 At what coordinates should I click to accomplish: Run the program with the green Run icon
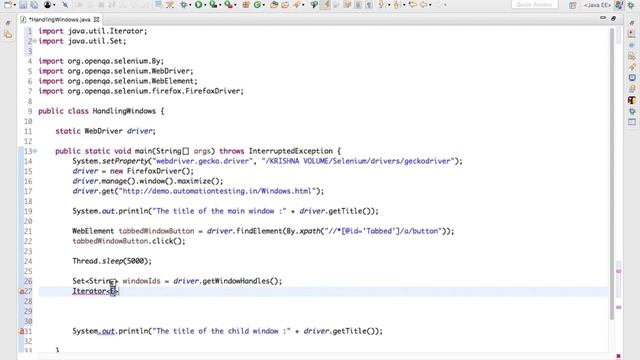[x=198, y=4]
